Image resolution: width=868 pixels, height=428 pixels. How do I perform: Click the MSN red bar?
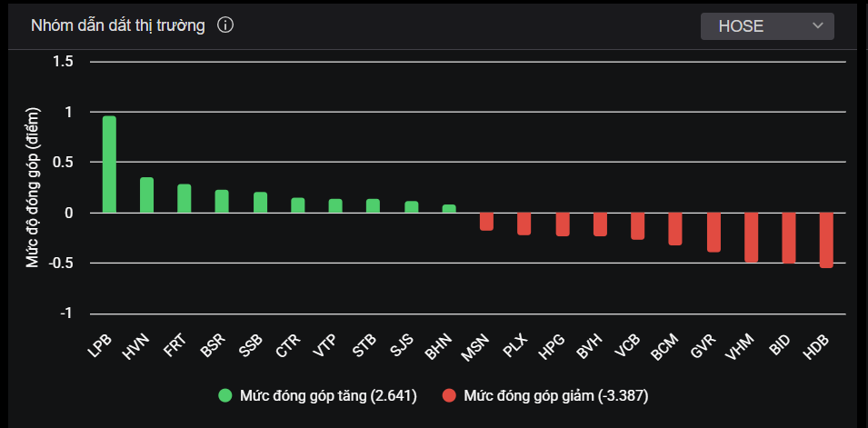pyautogui.click(x=486, y=221)
